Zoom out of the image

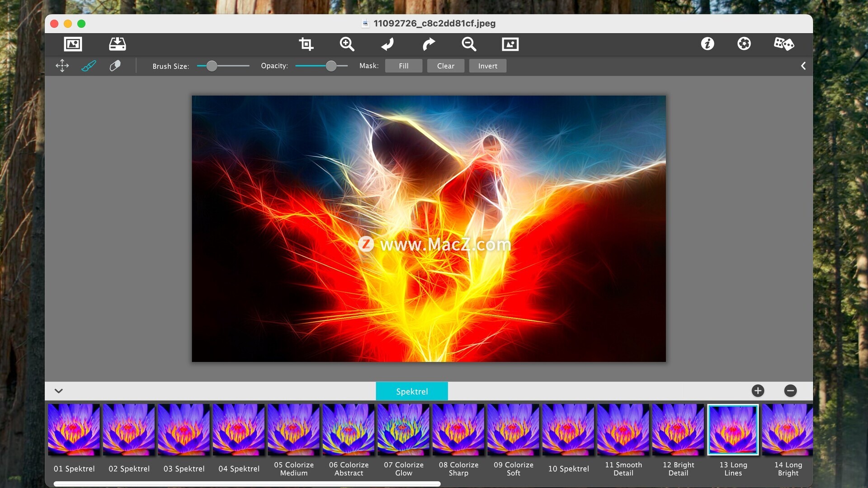[x=469, y=44]
